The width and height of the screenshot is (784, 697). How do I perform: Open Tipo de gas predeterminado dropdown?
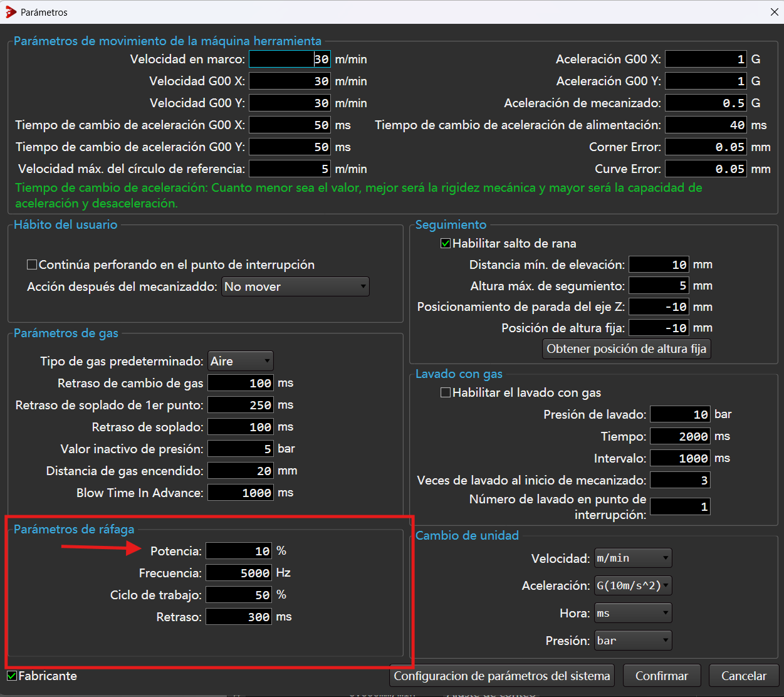241,361
